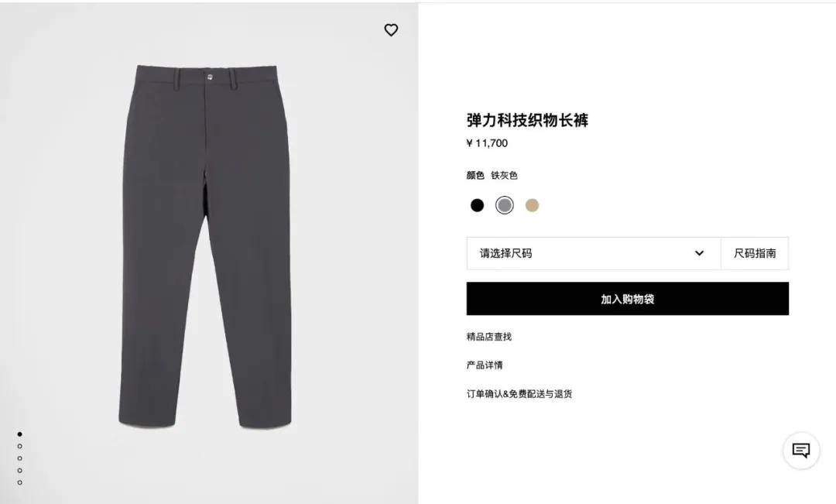Expand the 精品店查找 store finder

pos(489,337)
